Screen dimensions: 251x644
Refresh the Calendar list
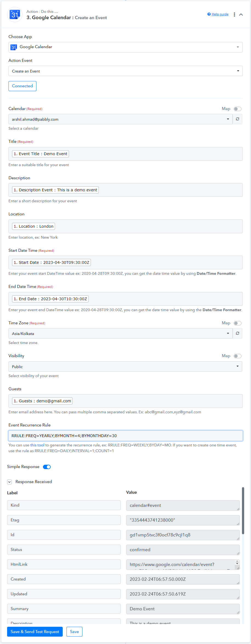point(238,119)
